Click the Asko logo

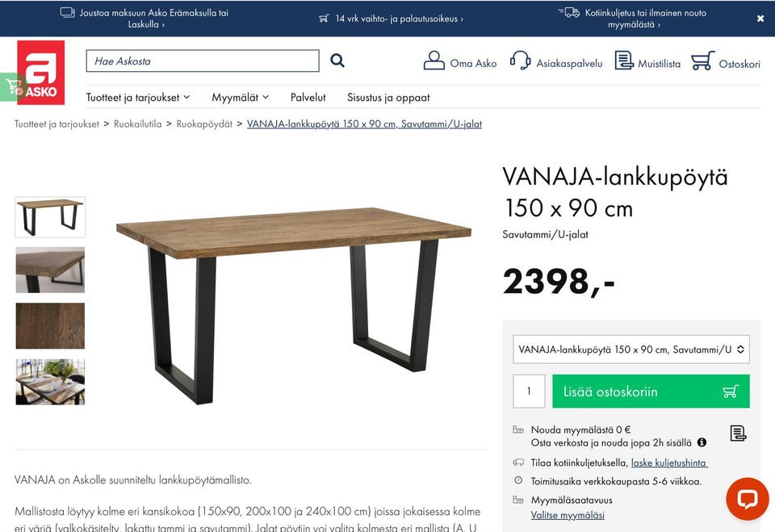tap(41, 72)
